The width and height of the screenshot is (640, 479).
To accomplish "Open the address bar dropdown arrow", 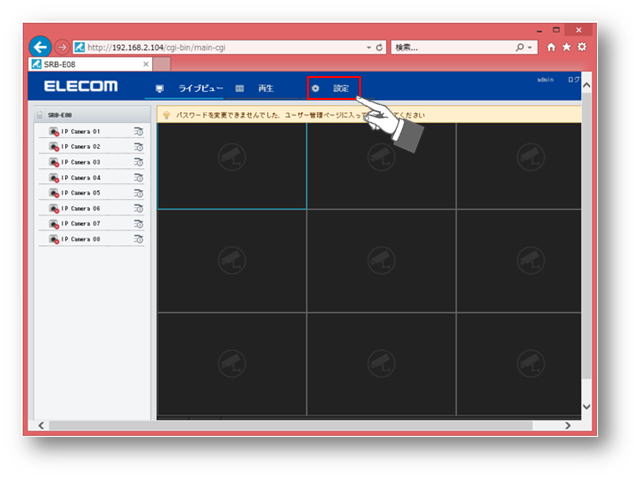I will pyautogui.click(x=369, y=47).
